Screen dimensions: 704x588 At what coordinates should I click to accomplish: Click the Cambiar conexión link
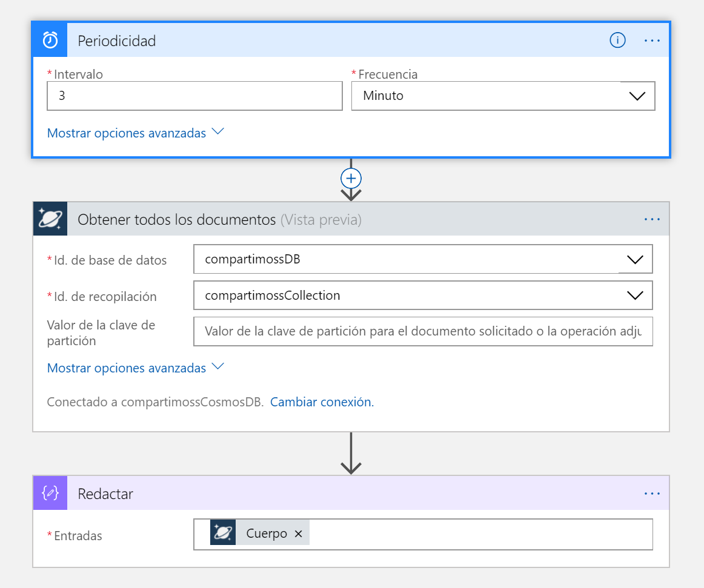click(x=322, y=401)
